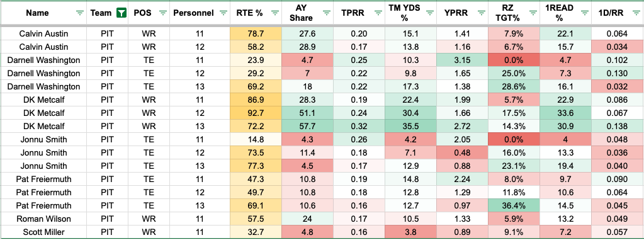Viewport: 644px width, 240px height.
Task: Expand the YPRR filter dropdown
Action: 482,13
